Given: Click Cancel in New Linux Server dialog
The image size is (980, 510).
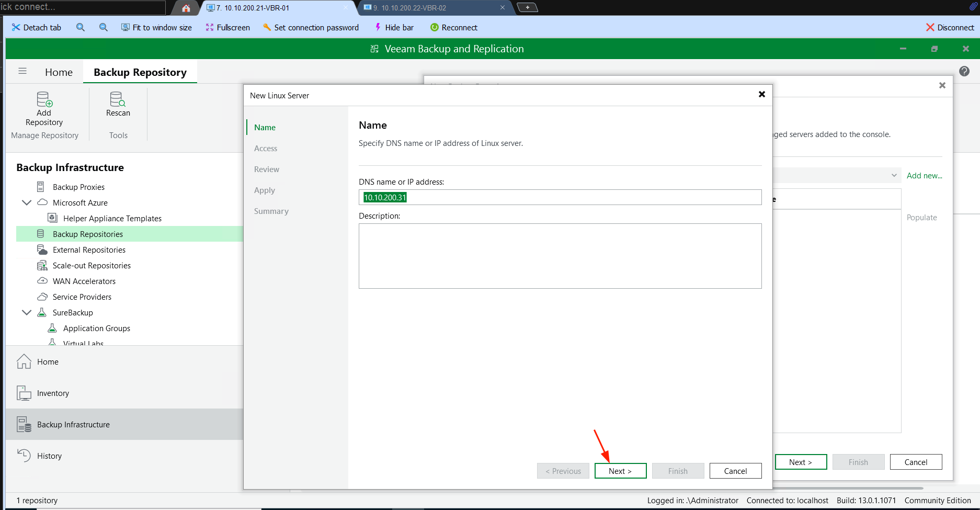Looking at the screenshot, I should point(735,471).
